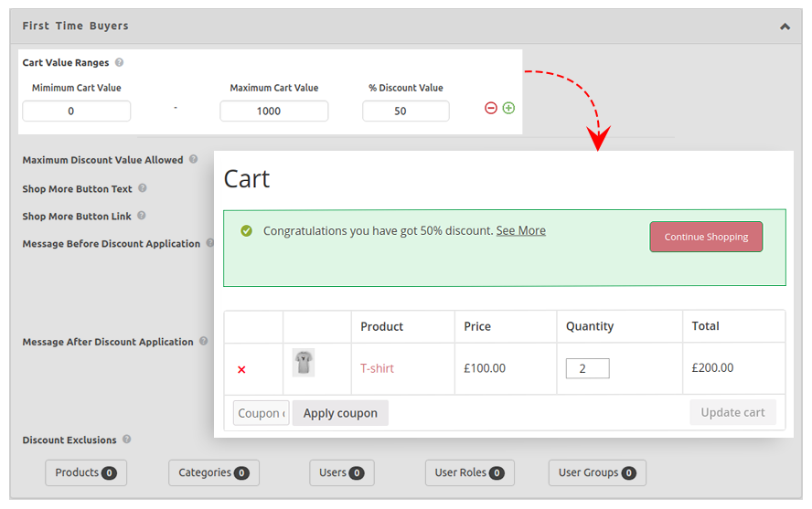Screen dimensions: 812x509
Task: Open the Products exclusion button
Action: tap(86, 472)
